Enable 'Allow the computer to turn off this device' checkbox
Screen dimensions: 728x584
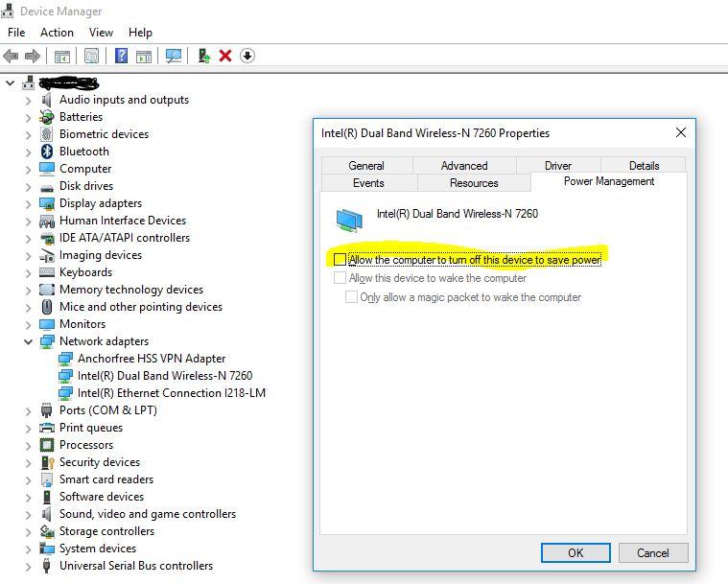(340, 259)
